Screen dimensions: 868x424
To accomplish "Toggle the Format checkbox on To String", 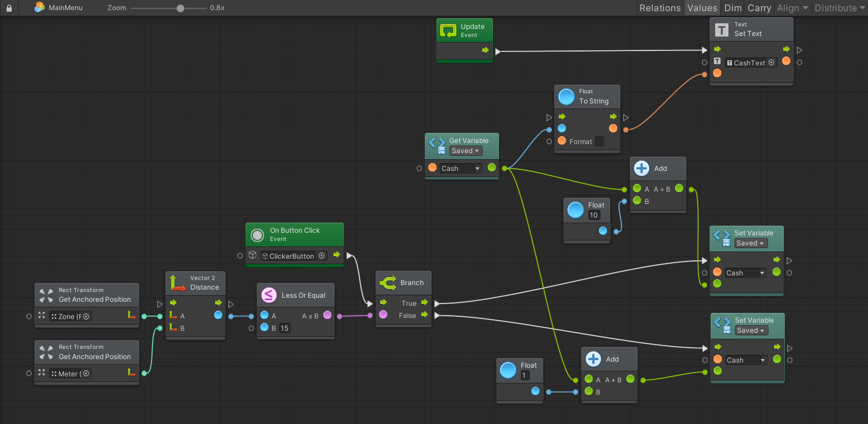I will 599,142.
